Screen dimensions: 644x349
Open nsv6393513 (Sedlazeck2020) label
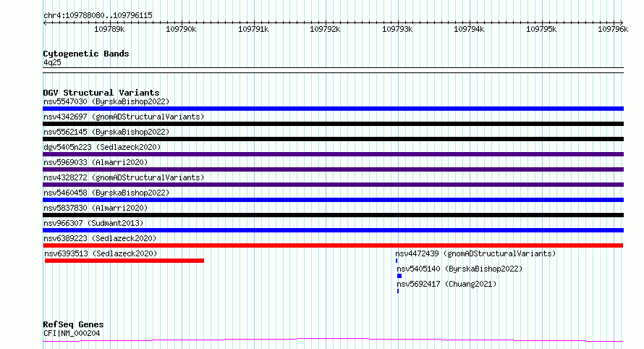click(x=101, y=253)
